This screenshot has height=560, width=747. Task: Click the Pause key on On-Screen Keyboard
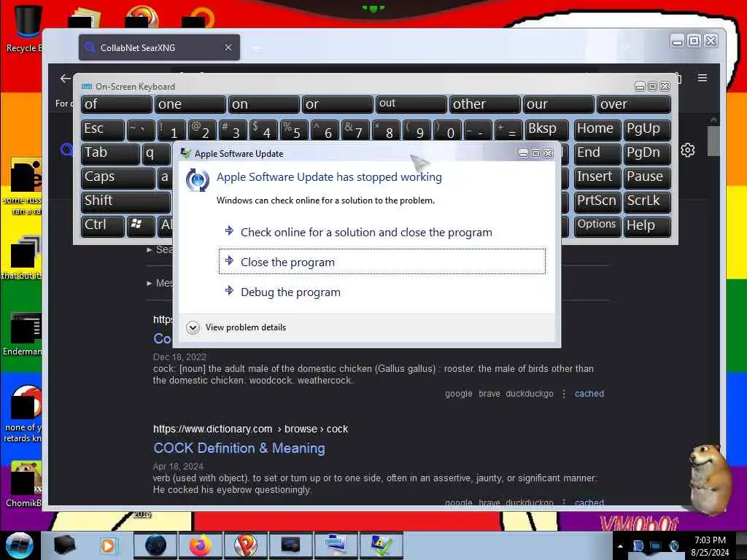(647, 177)
